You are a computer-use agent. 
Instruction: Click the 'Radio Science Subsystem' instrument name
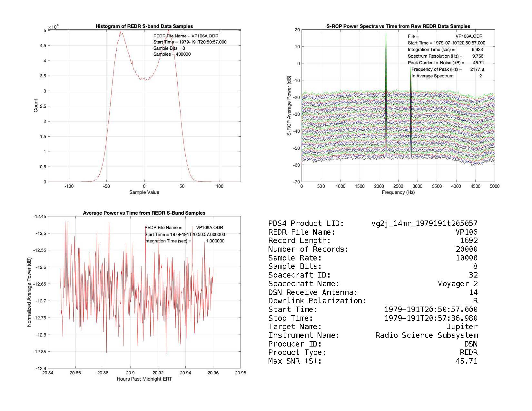pos(426,335)
